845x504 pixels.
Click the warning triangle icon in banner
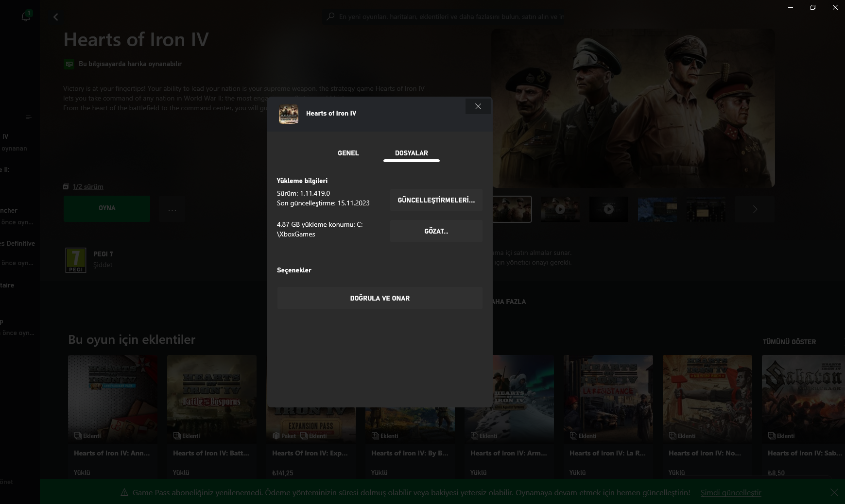pos(124,492)
